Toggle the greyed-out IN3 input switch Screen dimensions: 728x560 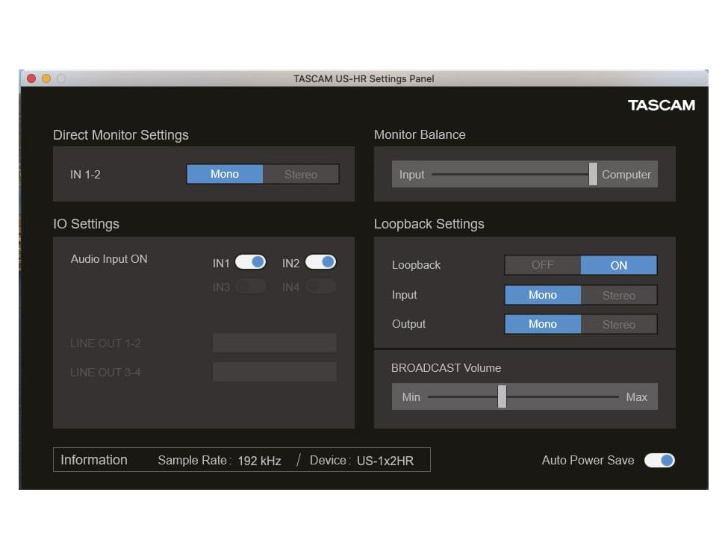(x=250, y=287)
